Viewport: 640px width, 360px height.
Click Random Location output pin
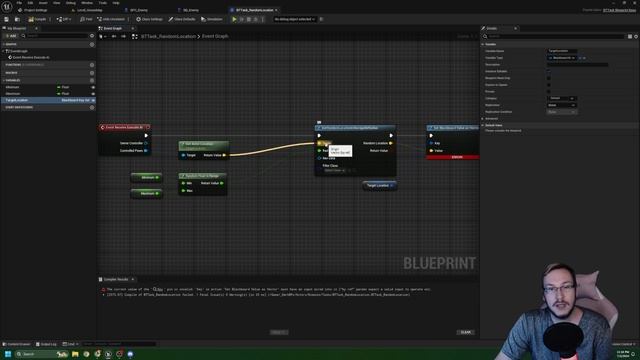point(391,143)
